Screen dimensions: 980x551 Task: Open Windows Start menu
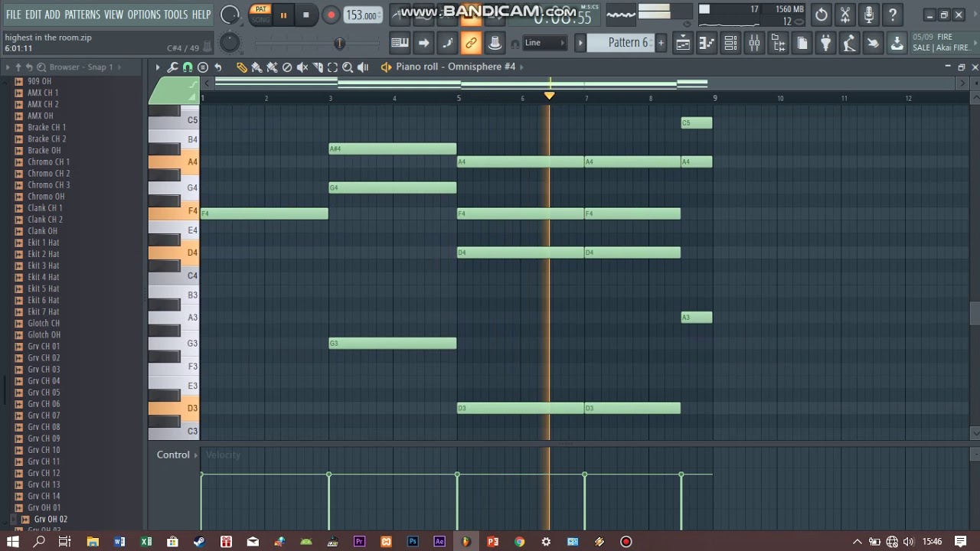click(x=12, y=542)
